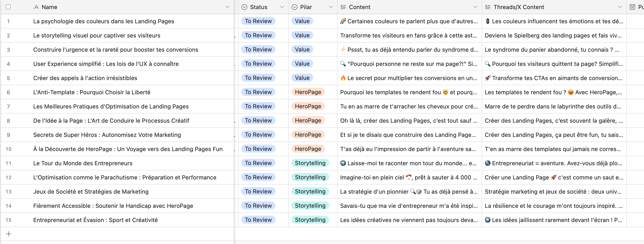
Task: Open the Name column dropdown arrow
Action: point(227,7)
